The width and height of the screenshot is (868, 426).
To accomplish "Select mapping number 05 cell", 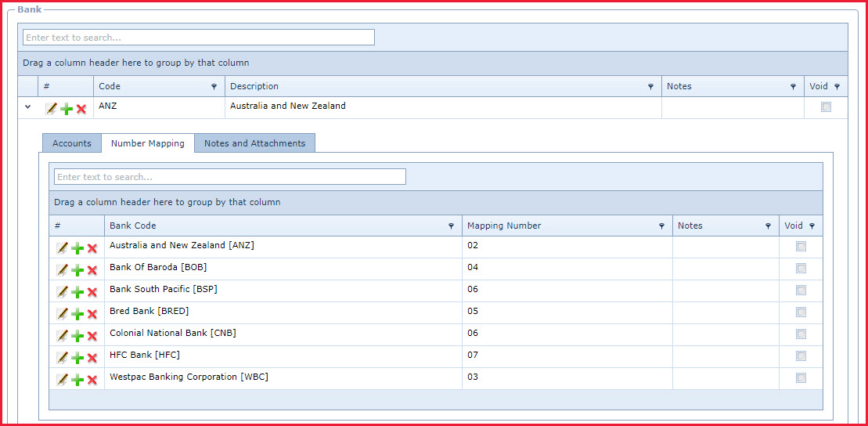I will 567,312.
